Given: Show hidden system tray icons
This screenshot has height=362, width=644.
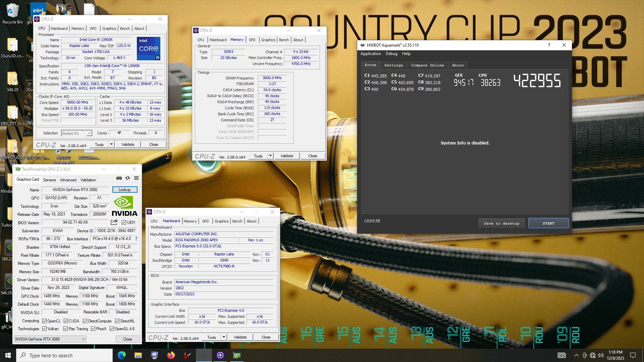Looking at the screenshot, I should 576,355.
